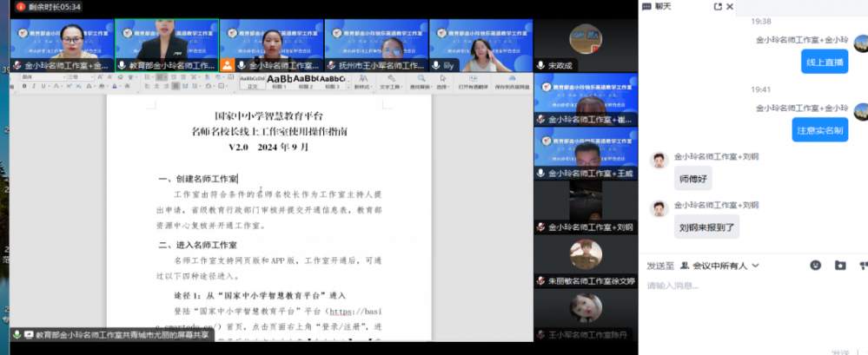868x355 pixels.
Task: Select the lily participant video tile
Action: (x=481, y=45)
